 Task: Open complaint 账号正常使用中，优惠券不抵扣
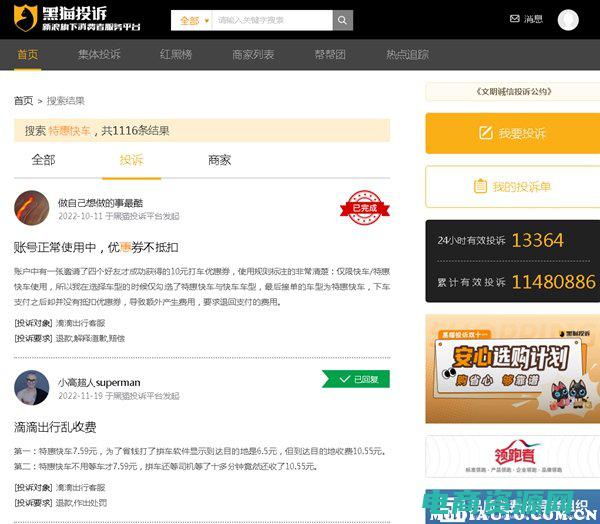[96, 247]
